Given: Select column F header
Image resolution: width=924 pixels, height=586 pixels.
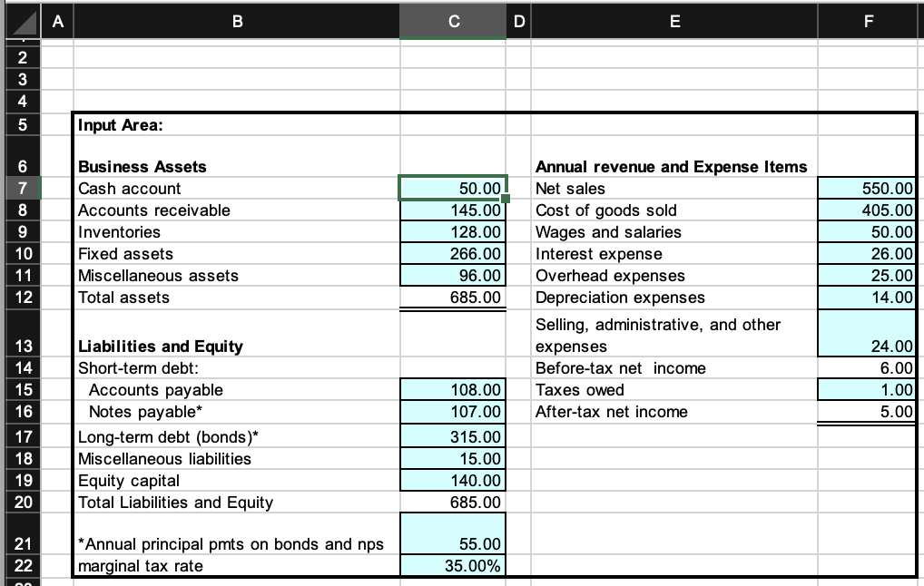Looking at the screenshot, I should click(868, 21).
